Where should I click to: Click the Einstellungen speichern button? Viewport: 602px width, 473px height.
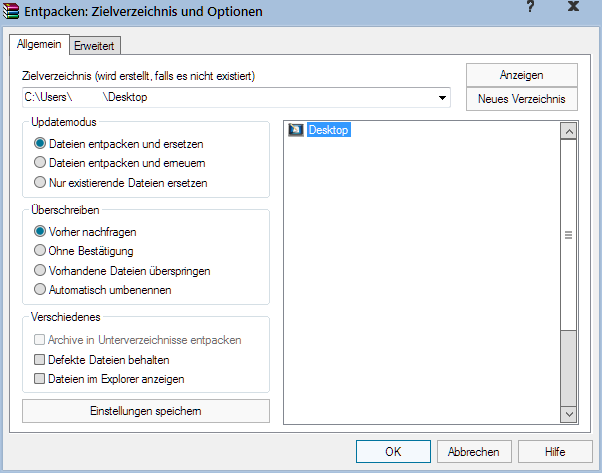pos(146,411)
